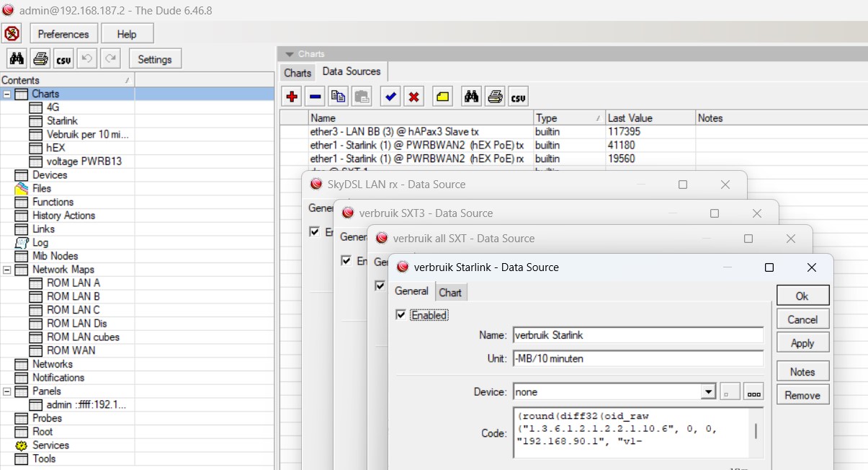Select voltage PWRB13 chart
The height and width of the screenshot is (470, 868).
tap(84, 161)
